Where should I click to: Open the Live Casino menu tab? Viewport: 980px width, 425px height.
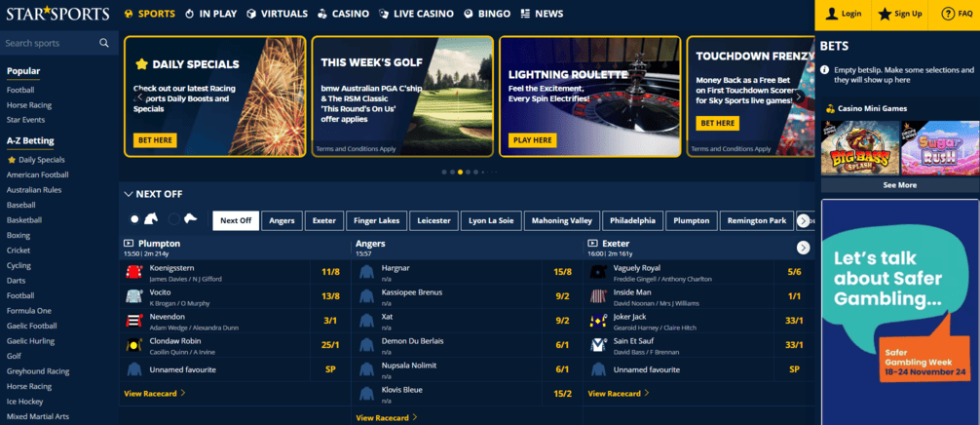[416, 14]
